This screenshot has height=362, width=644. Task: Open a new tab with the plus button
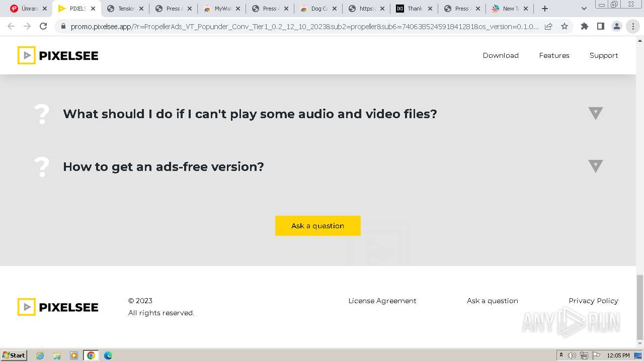(544, 9)
